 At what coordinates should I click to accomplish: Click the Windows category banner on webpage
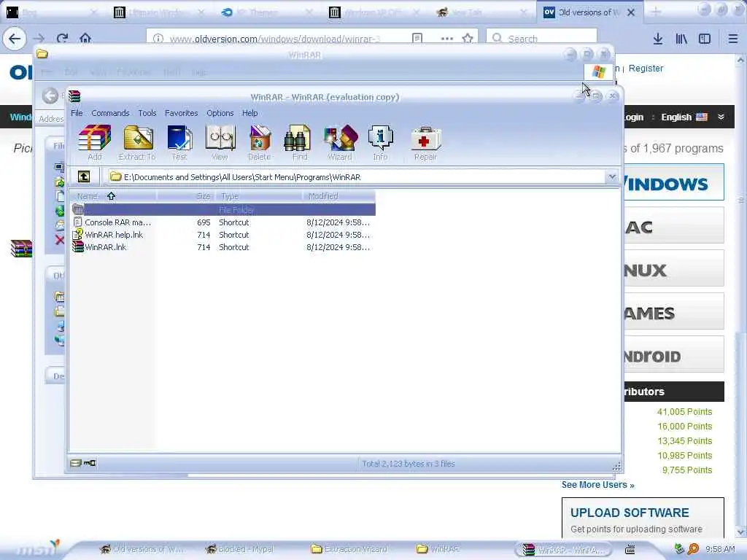(673, 182)
